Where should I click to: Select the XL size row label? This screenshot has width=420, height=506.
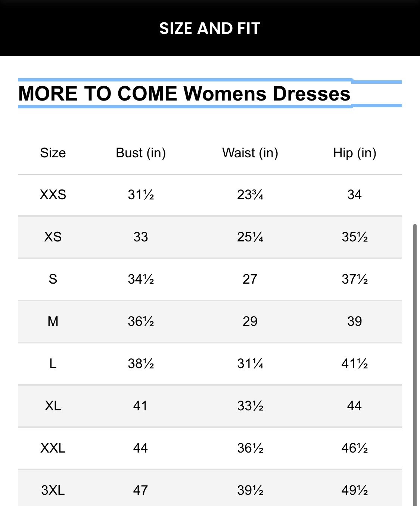click(53, 406)
